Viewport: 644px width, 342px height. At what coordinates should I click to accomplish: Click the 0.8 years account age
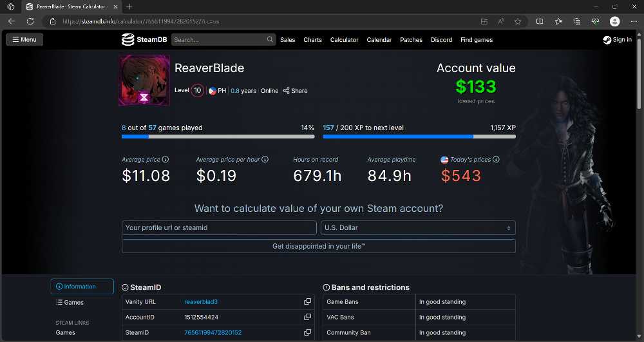click(243, 91)
